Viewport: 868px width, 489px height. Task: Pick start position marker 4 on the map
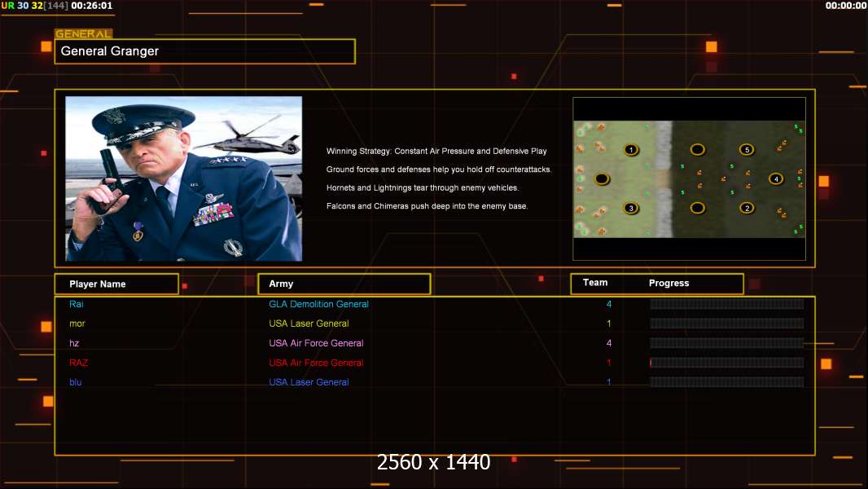pyautogui.click(x=776, y=178)
